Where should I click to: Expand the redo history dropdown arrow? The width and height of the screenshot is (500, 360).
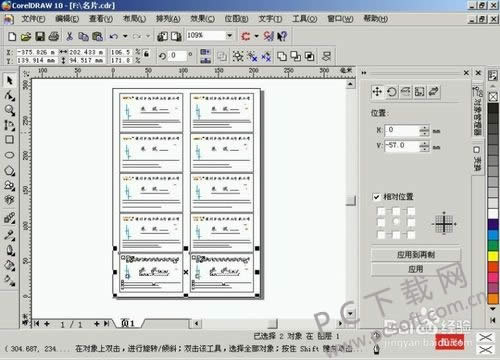point(148,36)
